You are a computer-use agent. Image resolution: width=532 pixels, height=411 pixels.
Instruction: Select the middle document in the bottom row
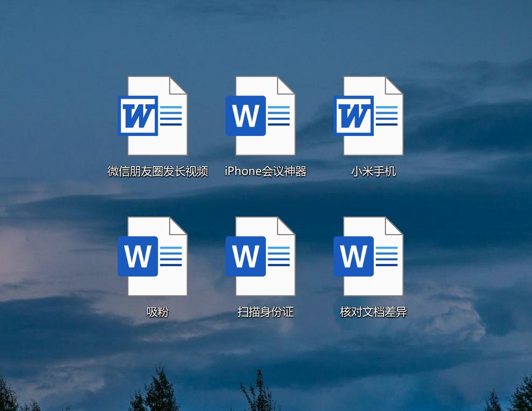265,256
